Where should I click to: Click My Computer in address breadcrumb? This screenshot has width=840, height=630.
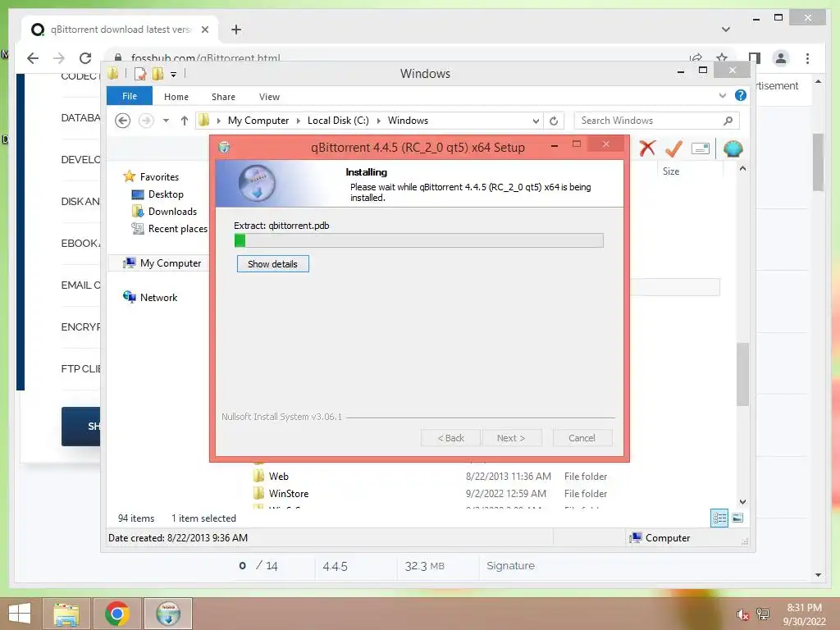pyautogui.click(x=258, y=121)
